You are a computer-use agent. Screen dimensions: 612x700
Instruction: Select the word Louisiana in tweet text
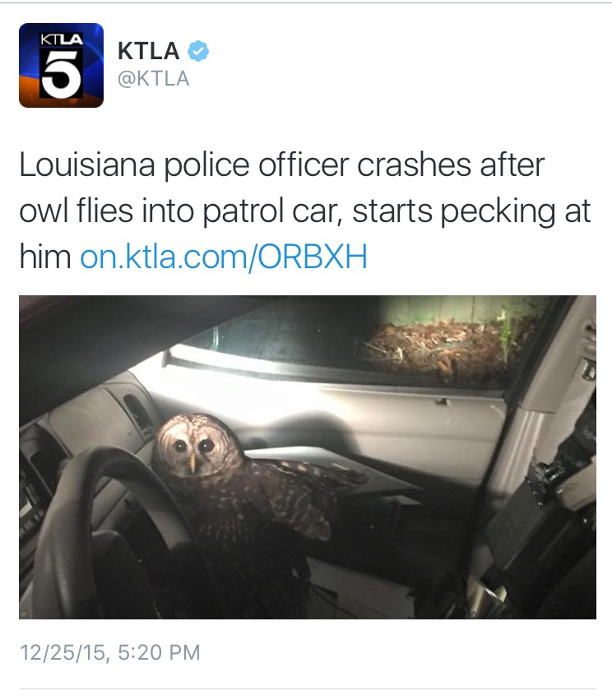coord(87,165)
